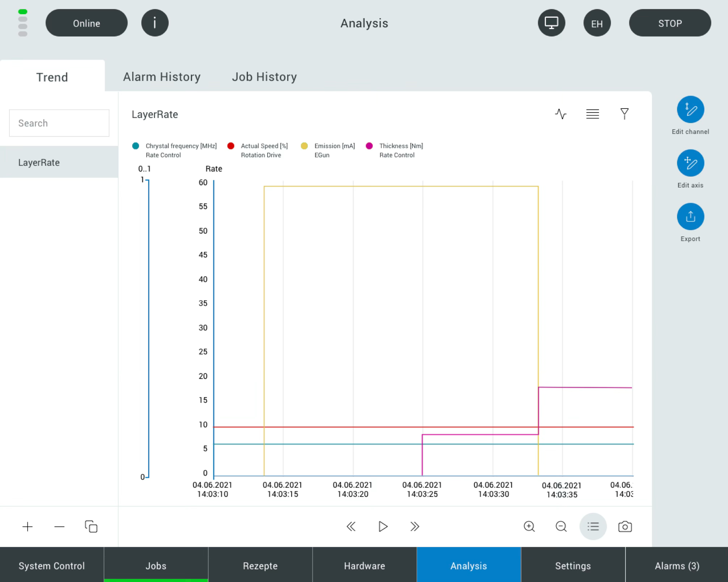Click the zoom in magnifier icon
Screen dimensions: 728x582
coord(529,526)
